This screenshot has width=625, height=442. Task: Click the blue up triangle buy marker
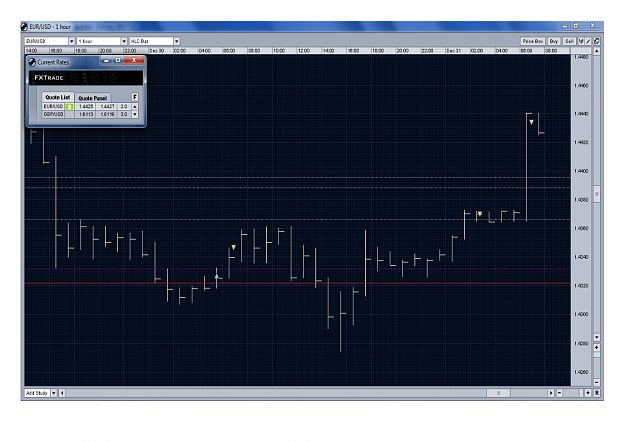click(216, 276)
